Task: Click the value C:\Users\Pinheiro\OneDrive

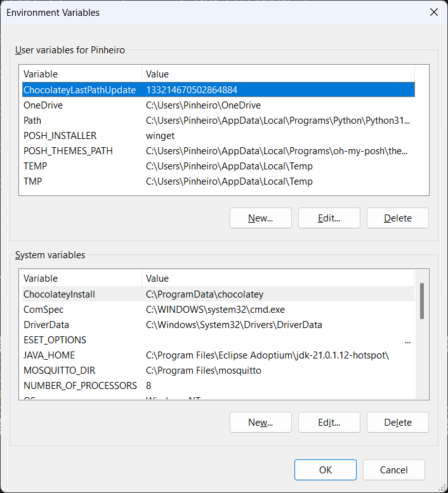Action: click(x=203, y=105)
